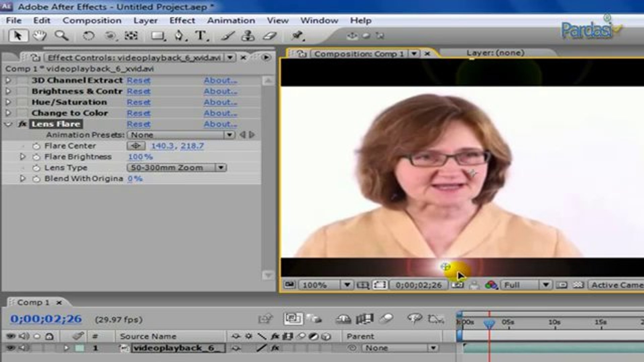Expand the Hue/Saturation effect
Viewport: 644px width, 362px height.
tap(8, 102)
